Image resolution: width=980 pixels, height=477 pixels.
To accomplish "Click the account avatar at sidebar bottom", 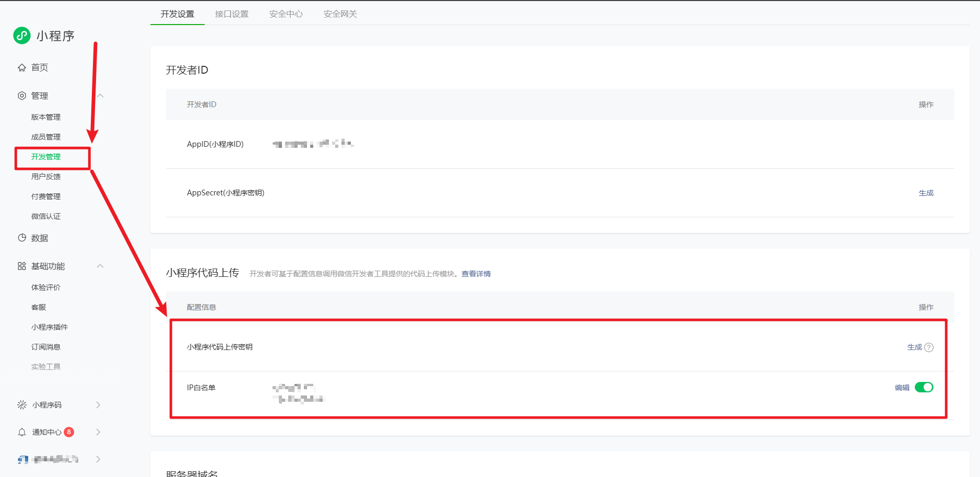I will tap(23, 459).
